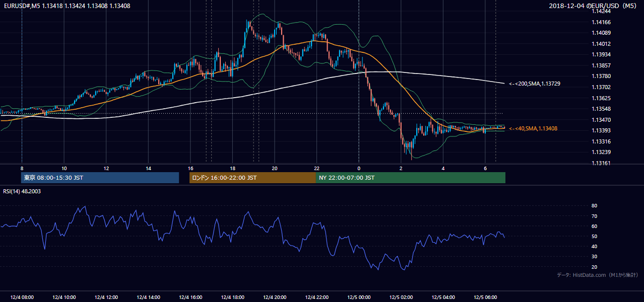The height and width of the screenshot is (302, 644).
Task: Click price axis value 1.13625
Action: pos(601,98)
